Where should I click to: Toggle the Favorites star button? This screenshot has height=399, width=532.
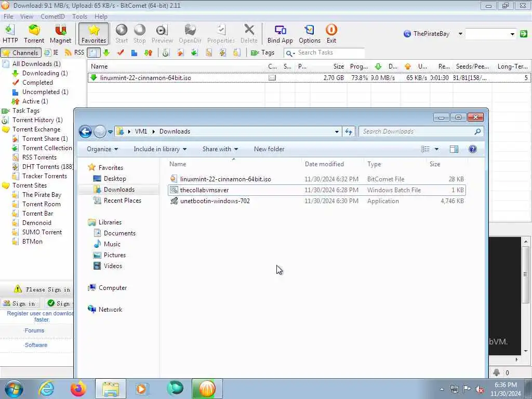94,34
